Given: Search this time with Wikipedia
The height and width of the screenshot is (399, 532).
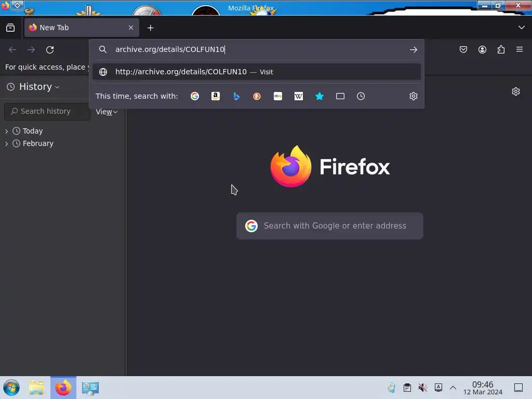Looking at the screenshot, I should [299, 96].
